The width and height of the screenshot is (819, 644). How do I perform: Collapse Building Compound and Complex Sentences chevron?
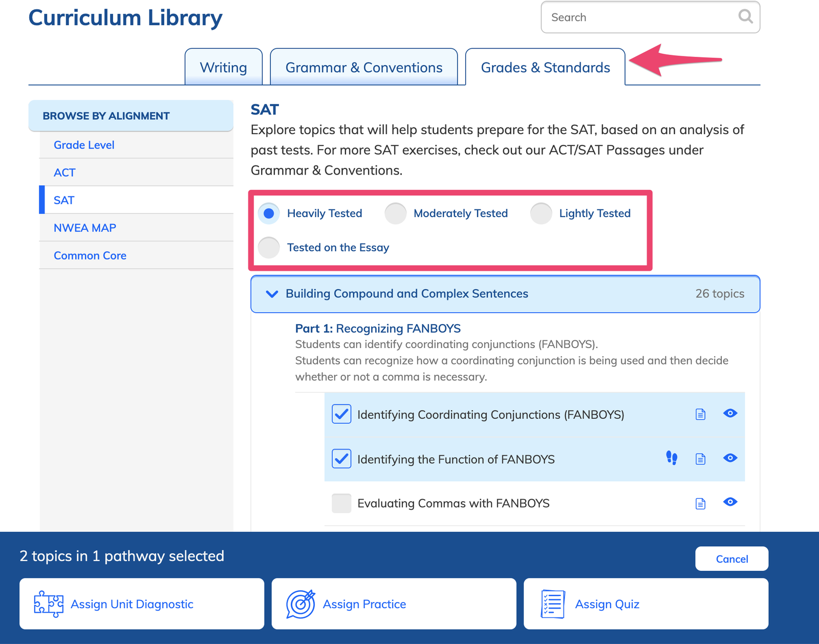coord(272,294)
